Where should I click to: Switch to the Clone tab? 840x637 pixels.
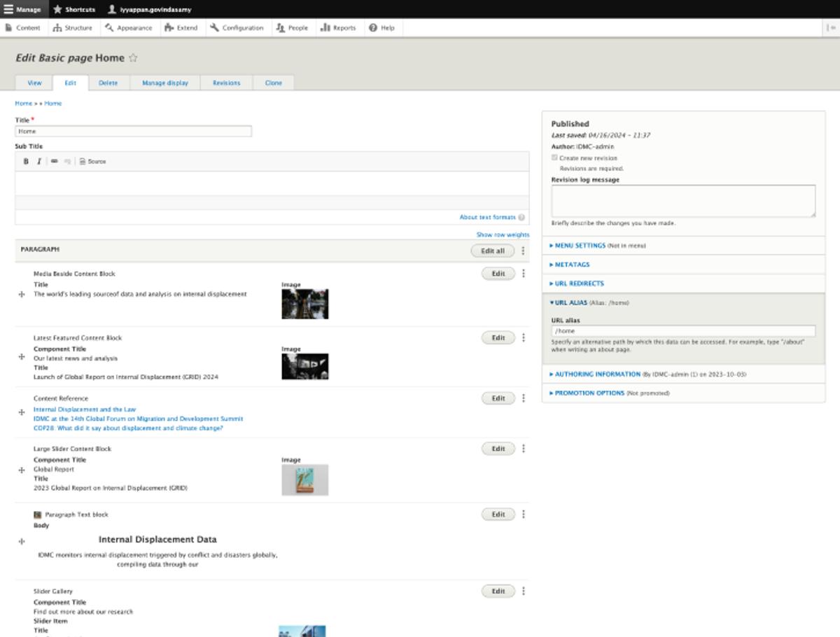[274, 83]
